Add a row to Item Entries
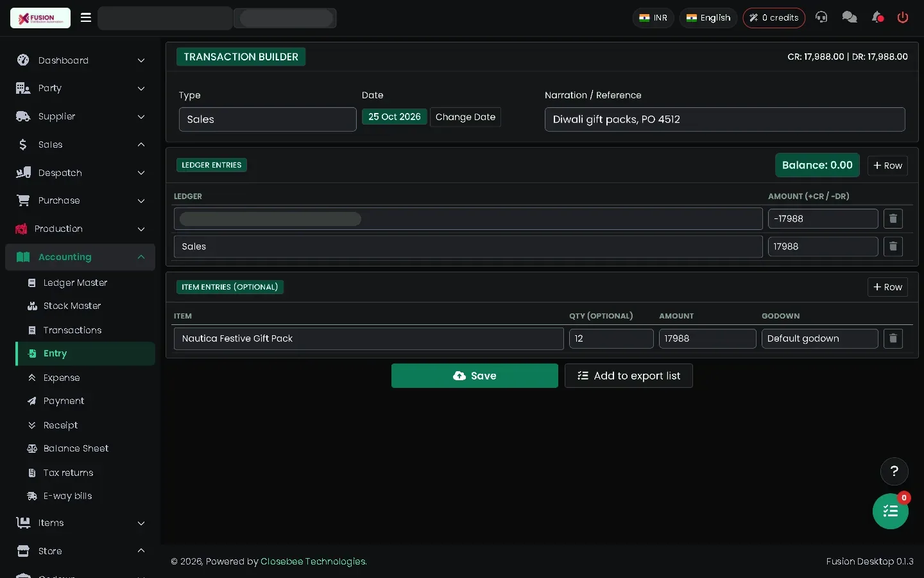924x578 pixels. coord(887,287)
